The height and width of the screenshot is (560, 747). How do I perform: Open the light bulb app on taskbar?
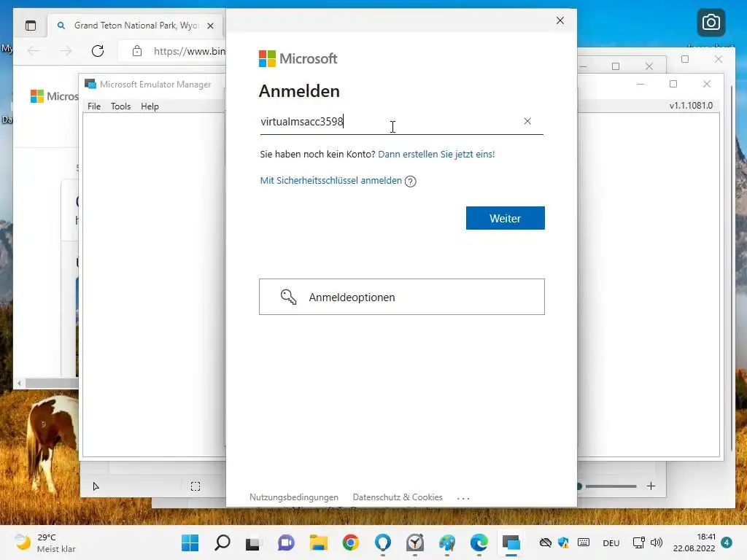[383, 542]
